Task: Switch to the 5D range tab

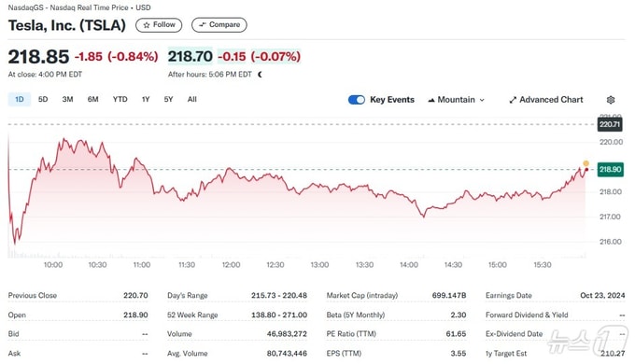Action: [x=43, y=100]
